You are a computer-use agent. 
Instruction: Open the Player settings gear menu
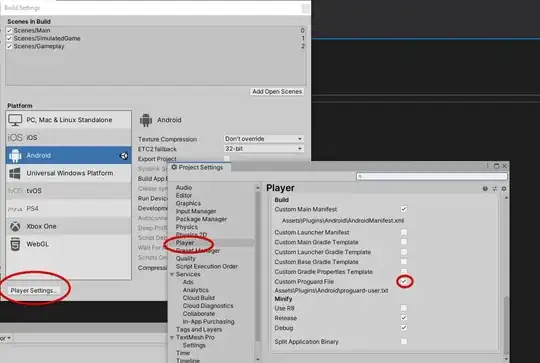point(504,188)
